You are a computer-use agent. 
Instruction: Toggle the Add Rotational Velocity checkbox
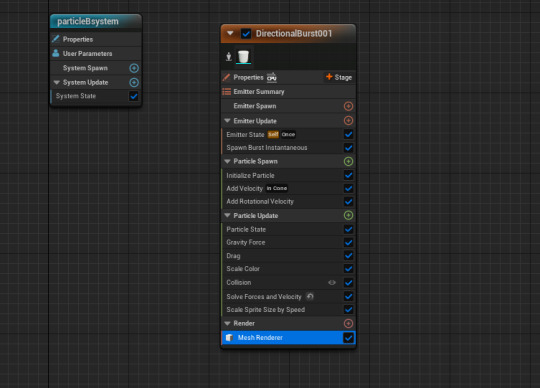[348, 201]
